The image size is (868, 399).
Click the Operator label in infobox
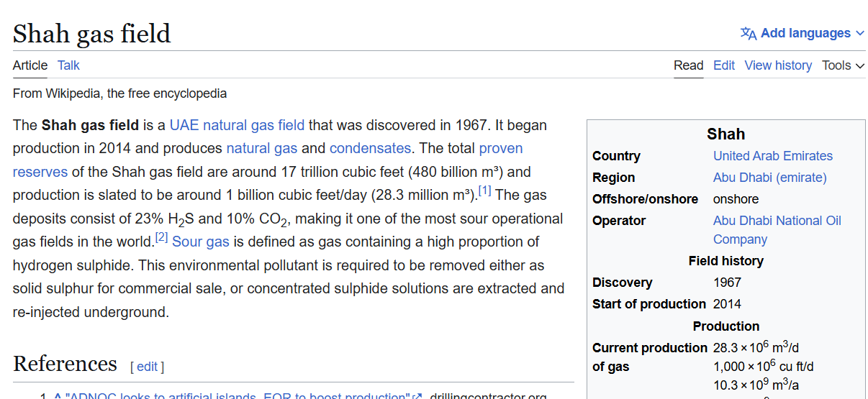(x=619, y=221)
